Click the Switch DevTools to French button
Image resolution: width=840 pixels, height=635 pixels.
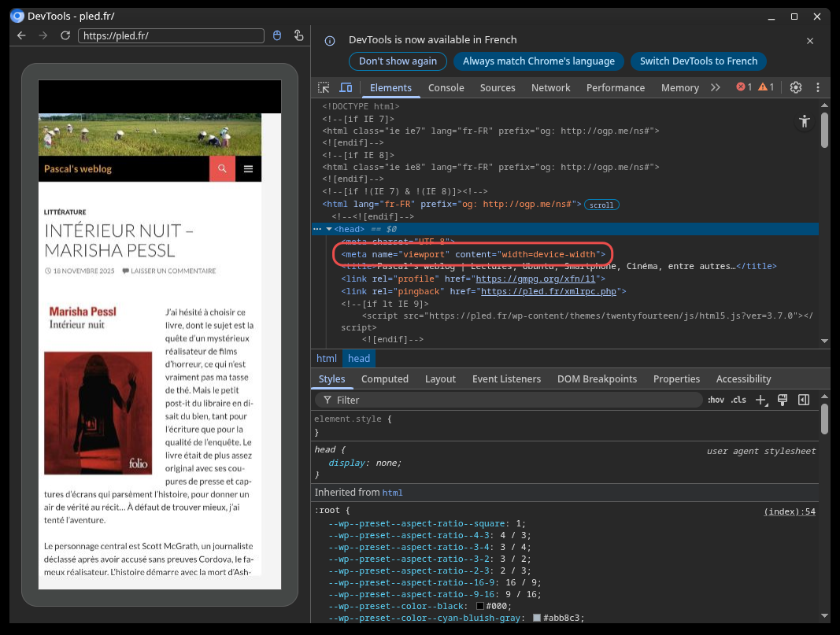tap(698, 61)
